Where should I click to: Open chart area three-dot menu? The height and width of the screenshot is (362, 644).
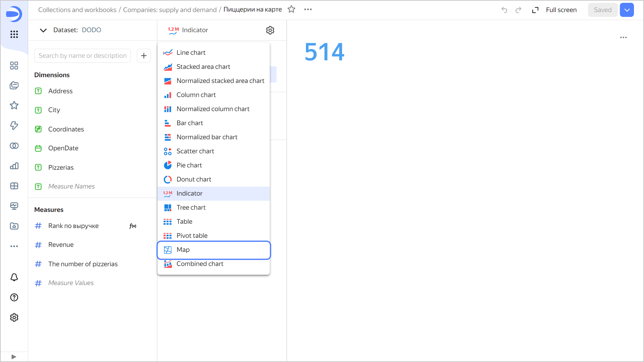click(x=623, y=37)
